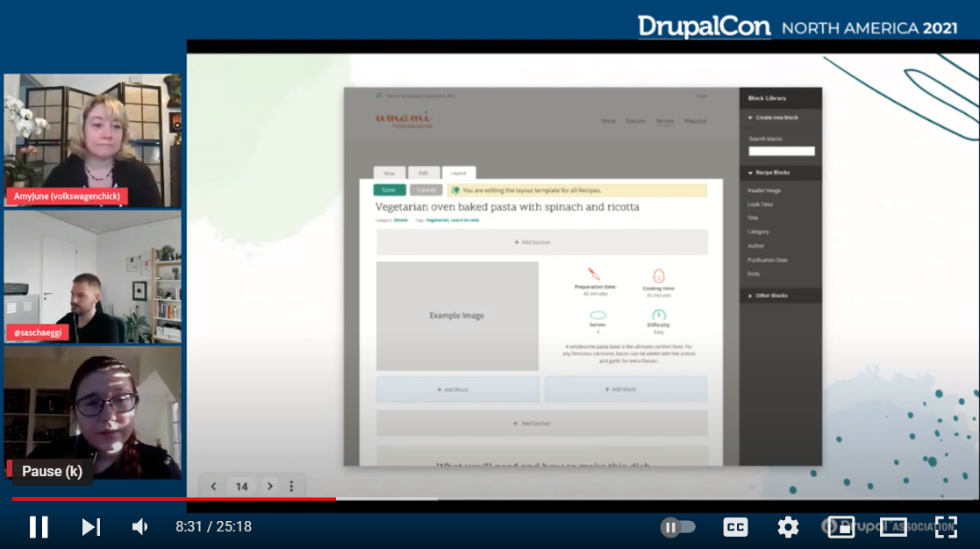Image resolution: width=980 pixels, height=549 pixels.
Task: Click the Save button in the layout editor
Action: click(390, 190)
